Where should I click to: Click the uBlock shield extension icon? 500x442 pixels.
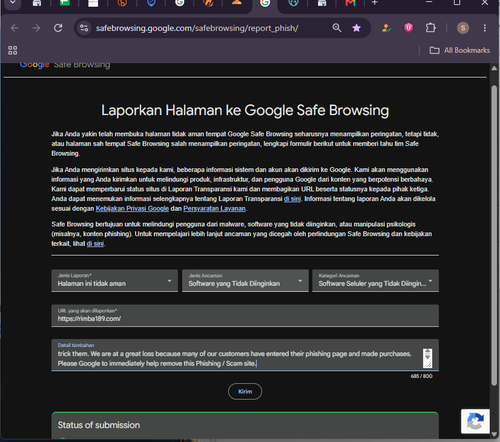(408, 28)
